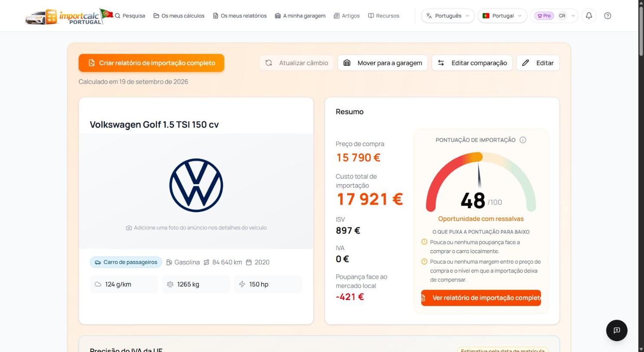
Task: Open the chat feedback floating button
Action: (x=617, y=330)
